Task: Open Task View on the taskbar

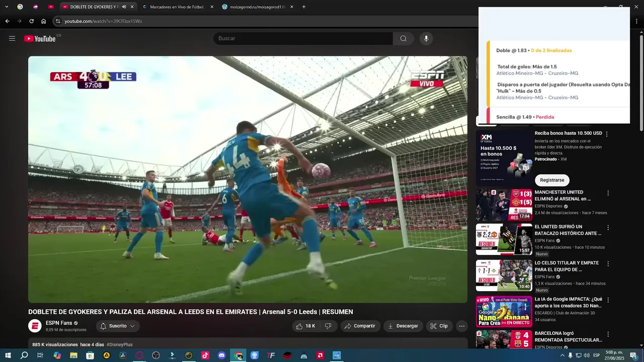Action: tap(40, 355)
